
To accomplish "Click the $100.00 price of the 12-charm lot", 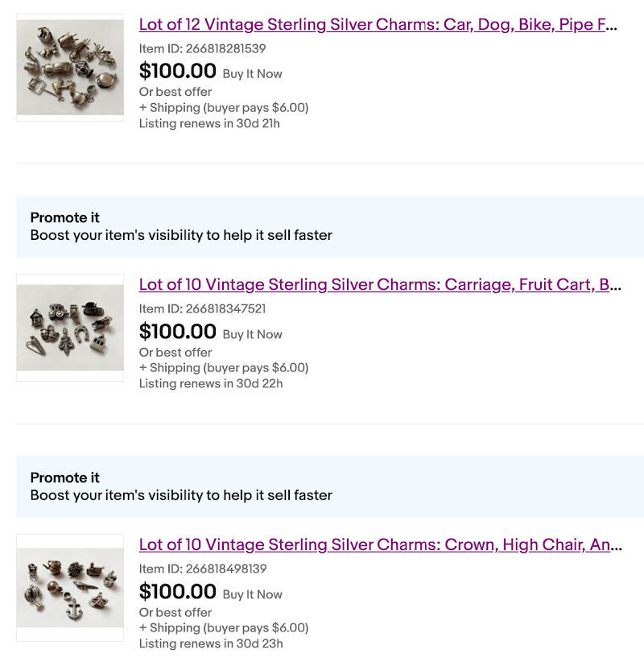I will tap(178, 72).
